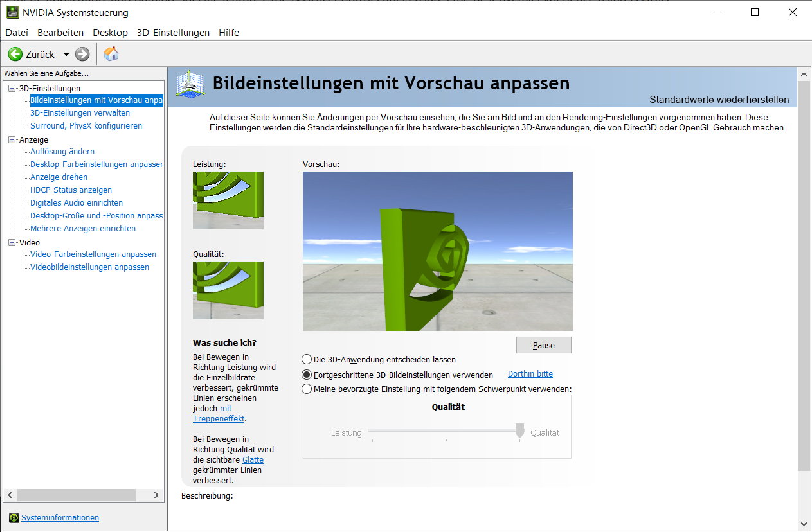Click the main pane's scroll-up arrow
The height and width of the screenshot is (532, 812).
click(x=804, y=75)
